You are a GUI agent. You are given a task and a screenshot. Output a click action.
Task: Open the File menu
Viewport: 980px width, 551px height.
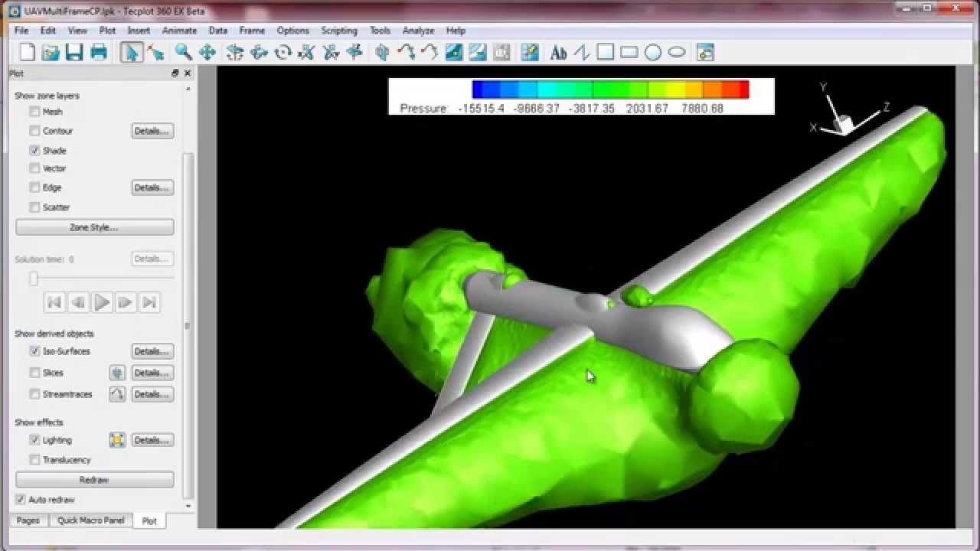pyautogui.click(x=21, y=31)
